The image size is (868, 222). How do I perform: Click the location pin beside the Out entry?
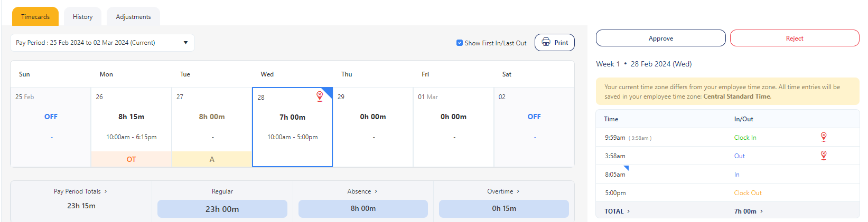click(x=823, y=156)
